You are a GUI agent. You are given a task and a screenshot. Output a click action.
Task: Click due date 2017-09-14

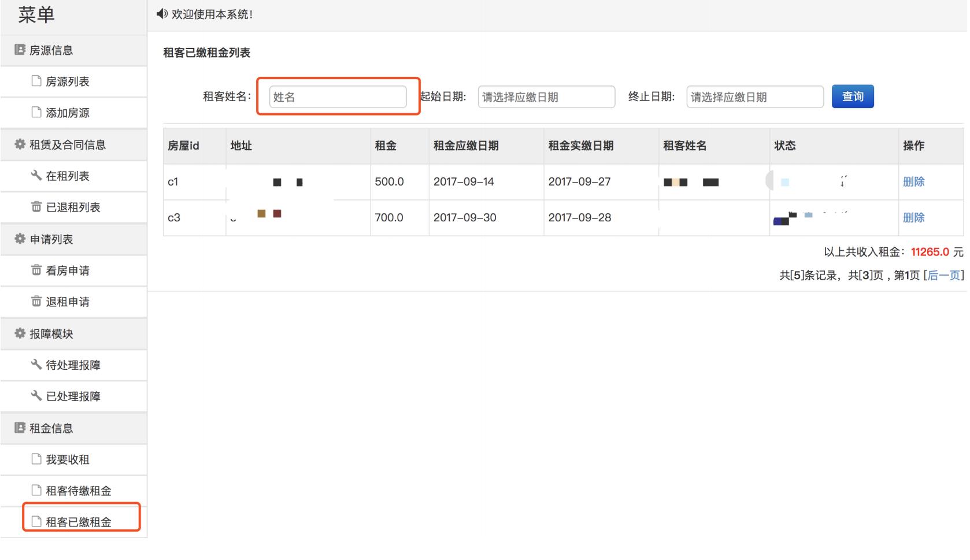tap(464, 181)
